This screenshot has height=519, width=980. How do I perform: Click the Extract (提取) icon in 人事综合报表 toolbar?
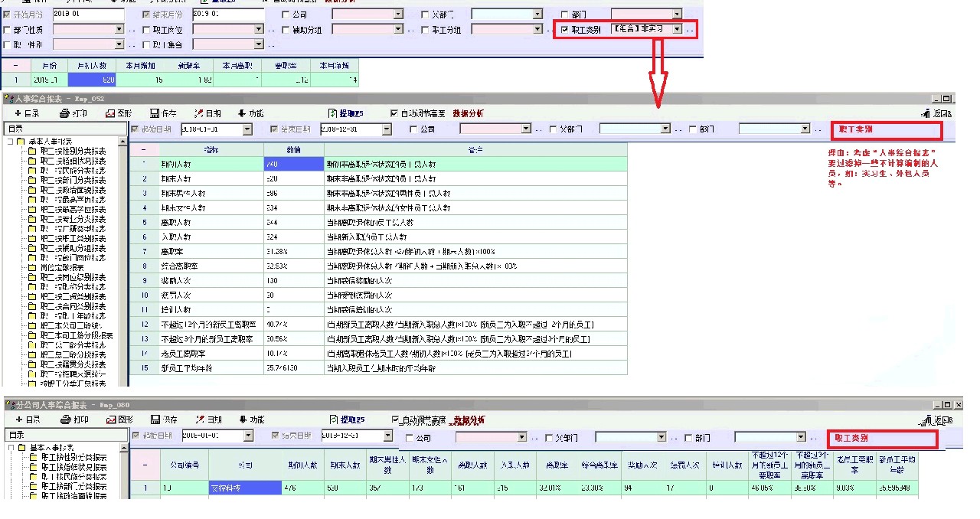click(x=345, y=113)
